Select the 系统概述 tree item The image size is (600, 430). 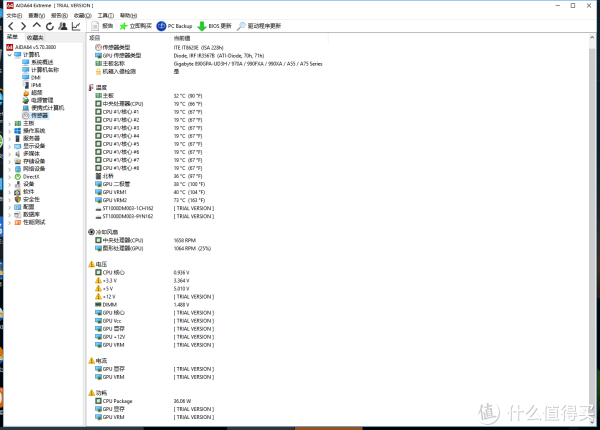41,62
